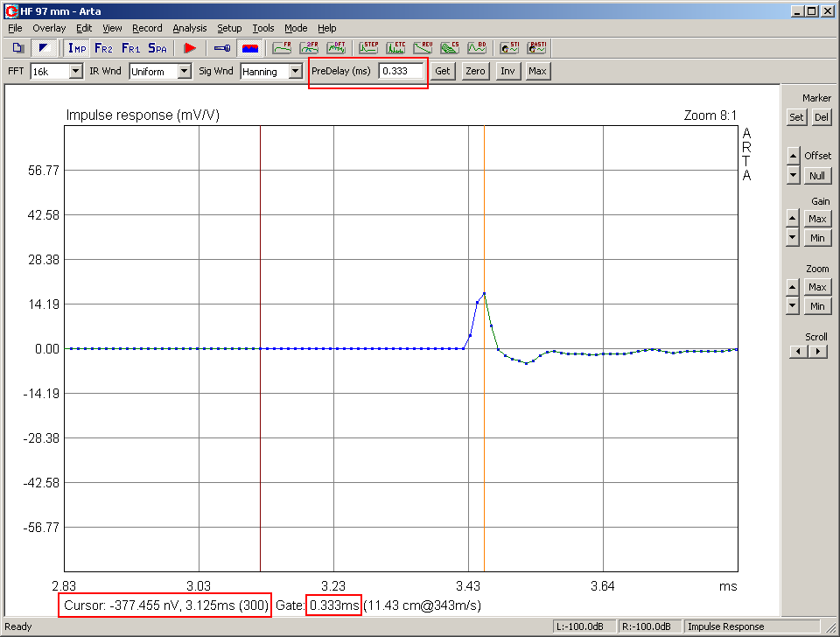The width and height of the screenshot is (840, 637).
Task: Click the Cursor readout text below the plot
Action: (165, 605)
